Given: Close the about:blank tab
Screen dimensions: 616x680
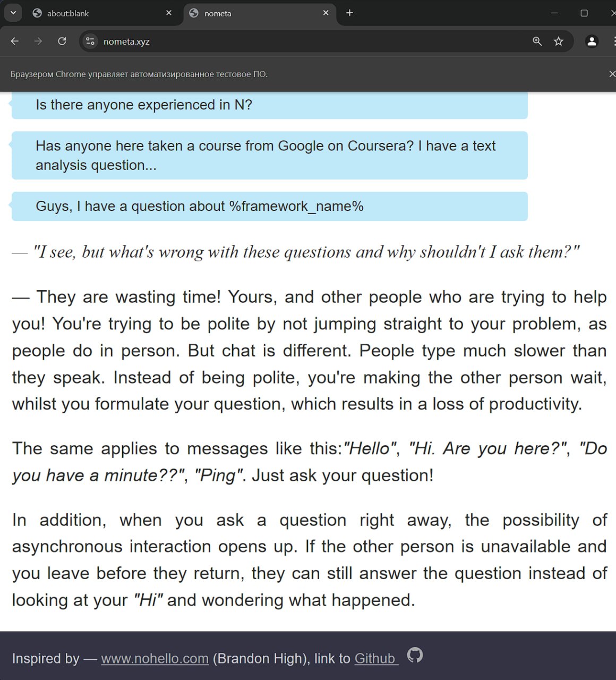Looking at the screenshot, I should (169, 13).
